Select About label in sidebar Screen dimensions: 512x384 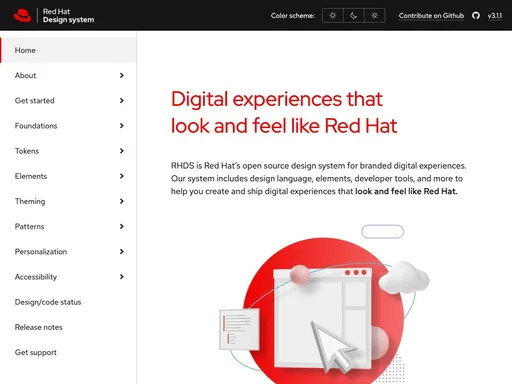coord(25,75)
